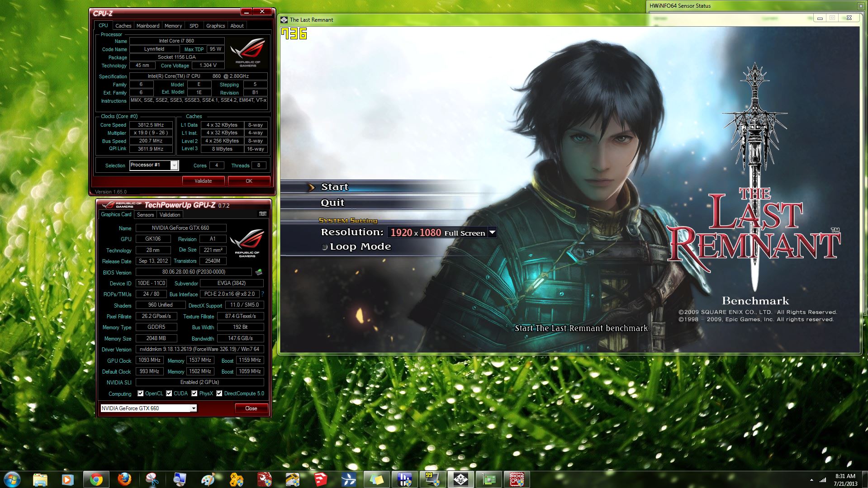The width and height of the screenshot is (868, 488).
Task: Open the SPD tab in CPU-Z
Action: coord(194,26)
